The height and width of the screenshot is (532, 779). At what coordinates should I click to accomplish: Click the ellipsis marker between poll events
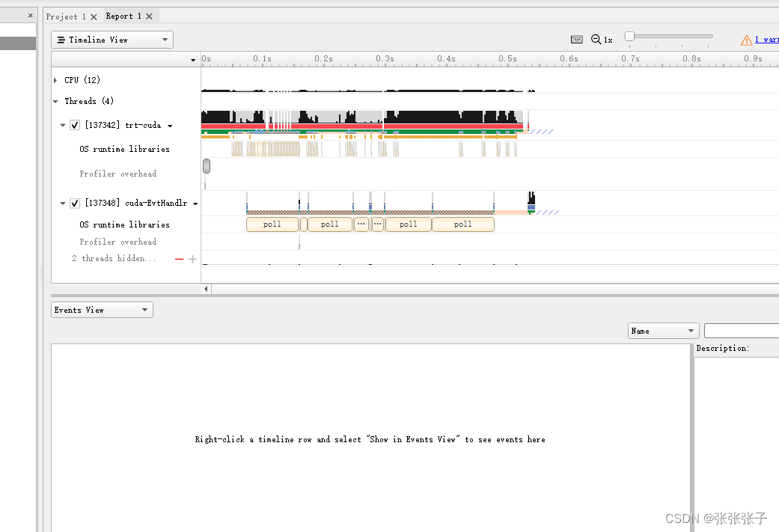tap(361, 223)
